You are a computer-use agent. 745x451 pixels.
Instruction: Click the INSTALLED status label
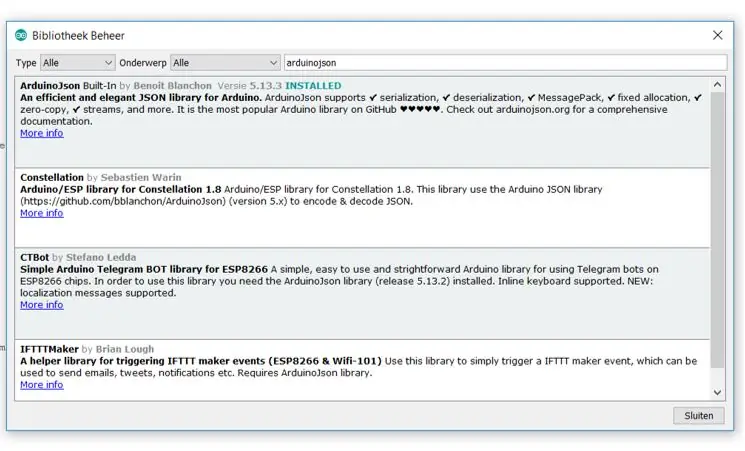coord(313,86)
